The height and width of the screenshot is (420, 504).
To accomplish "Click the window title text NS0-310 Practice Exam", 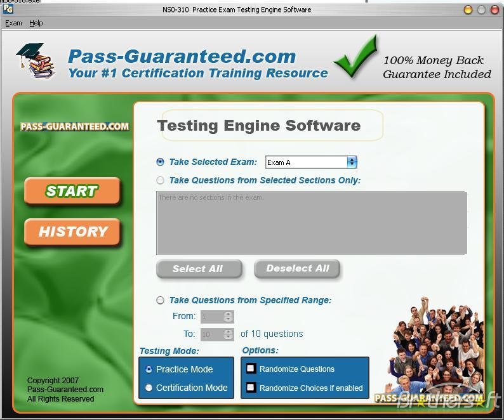I will pyautogui.click(x=237, y=10).
